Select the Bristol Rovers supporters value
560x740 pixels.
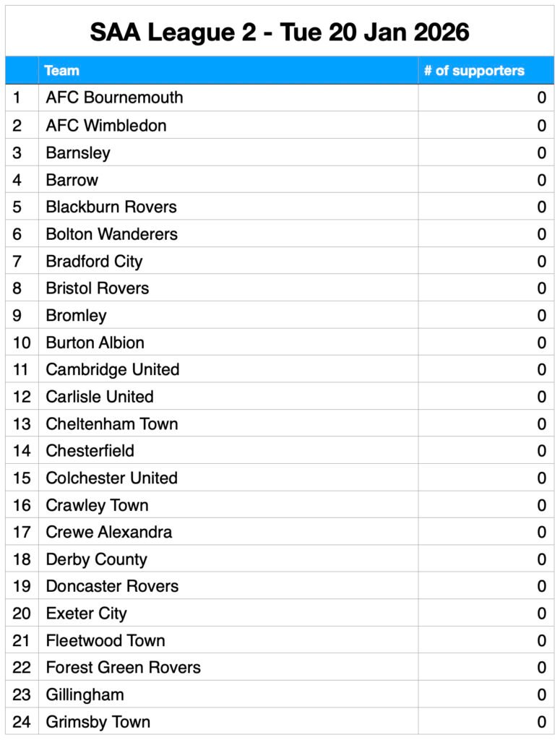point(541,288)
